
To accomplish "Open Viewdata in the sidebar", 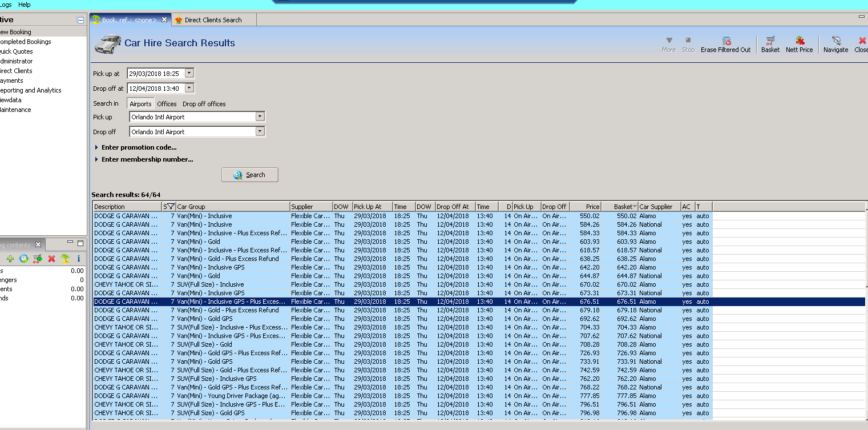I will [11, 100].
